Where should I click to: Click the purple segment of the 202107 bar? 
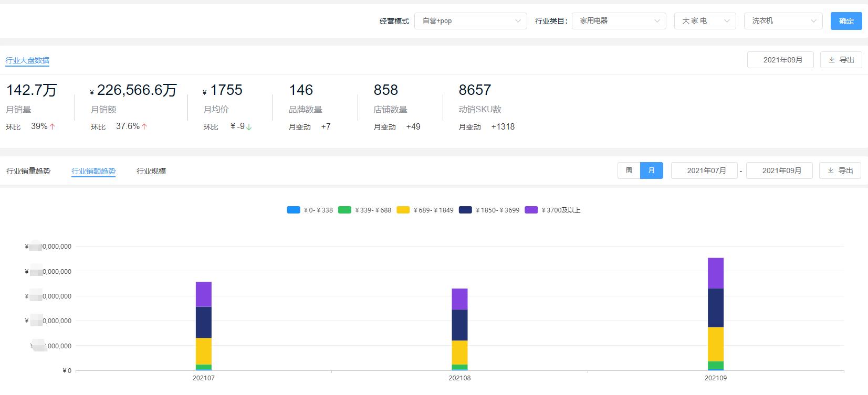tap(204, 294)
